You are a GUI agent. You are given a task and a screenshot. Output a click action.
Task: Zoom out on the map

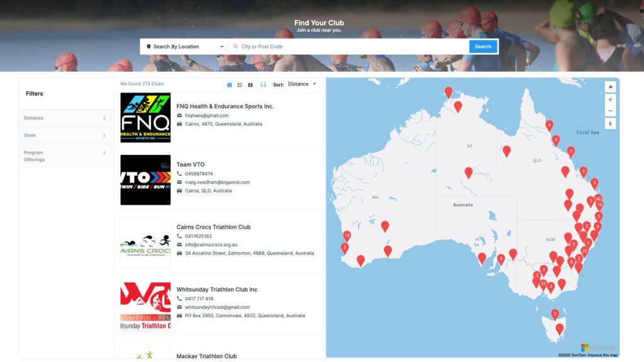point(610,111)
